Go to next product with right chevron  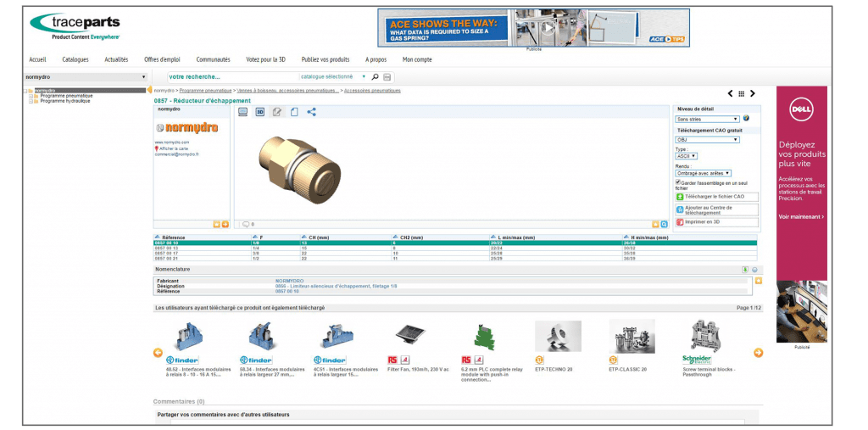[752, 93]
